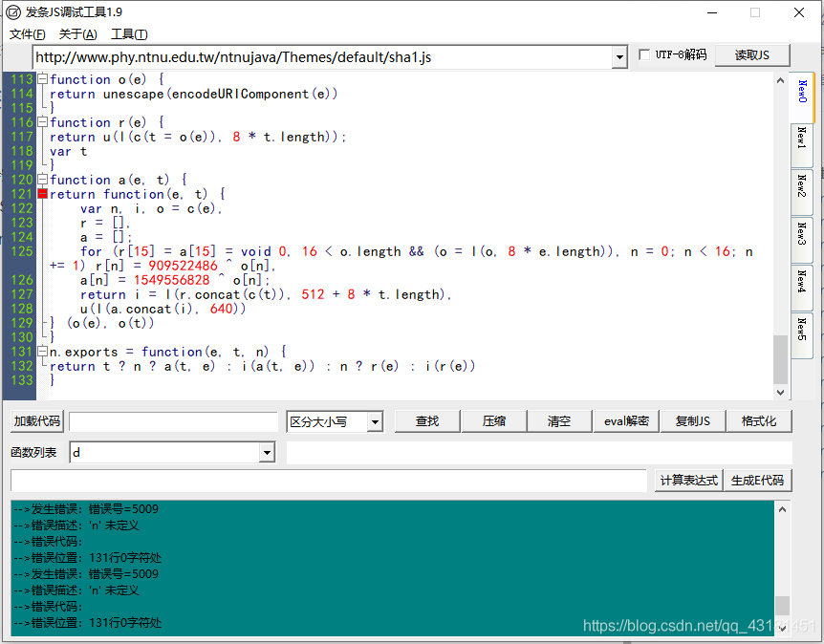Click the 格式化 button
Screen dimensions: 824x644
[759, 421]
